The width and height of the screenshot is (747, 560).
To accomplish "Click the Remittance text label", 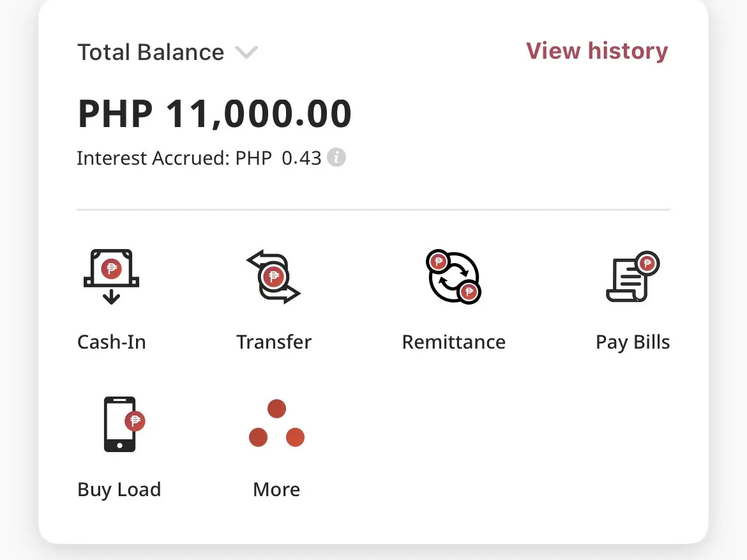I will click(x=453, y=342).
